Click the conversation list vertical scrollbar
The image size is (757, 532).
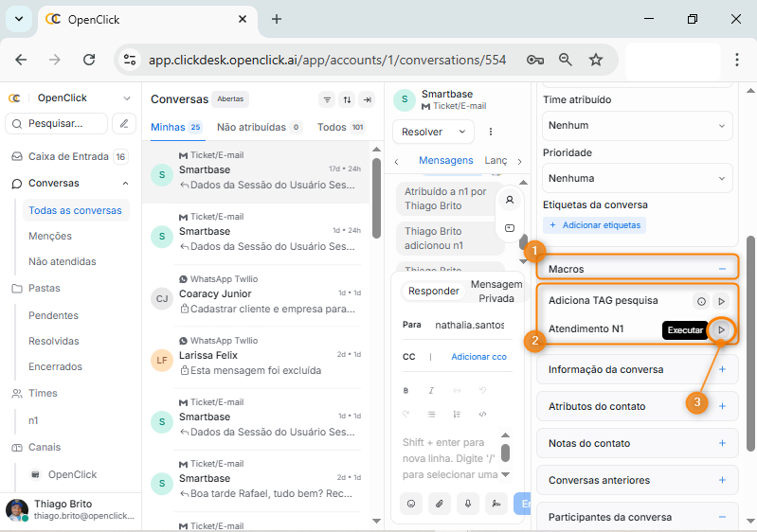pyautogui.click(x=377, y=208)
